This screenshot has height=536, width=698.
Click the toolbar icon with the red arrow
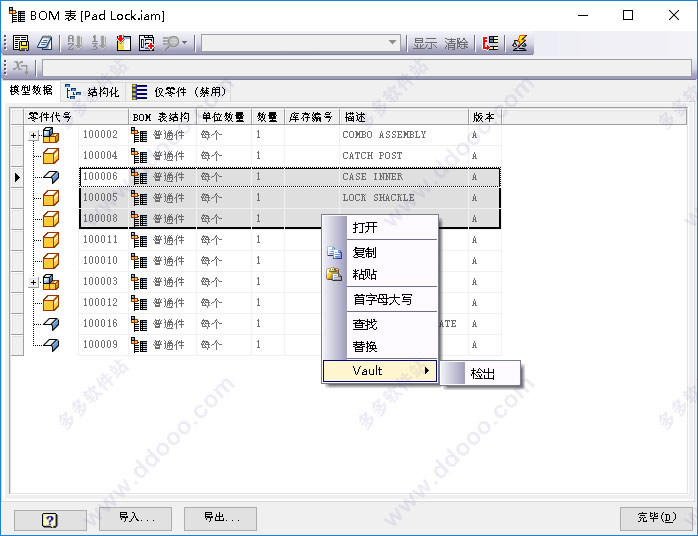(123, 43)
